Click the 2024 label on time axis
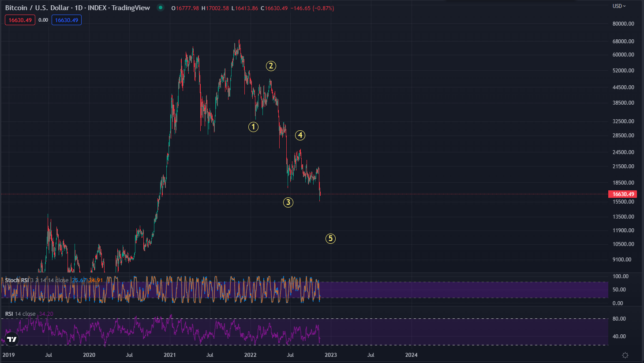The height and width of the screenshot is (363, 644). point(412,355)
